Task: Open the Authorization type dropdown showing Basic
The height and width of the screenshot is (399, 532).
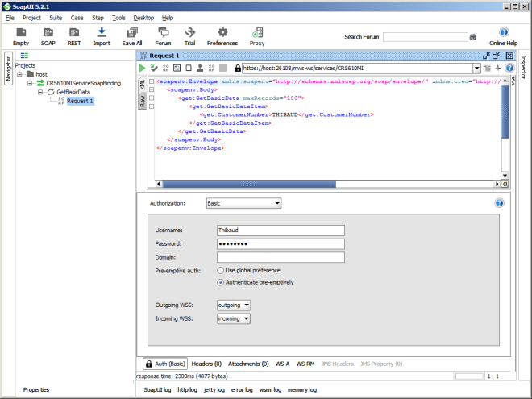Action: pos(243,203)
